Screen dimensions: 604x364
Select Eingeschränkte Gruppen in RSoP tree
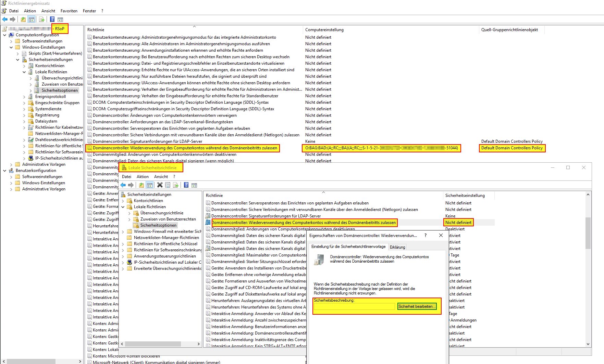(57, 103)
